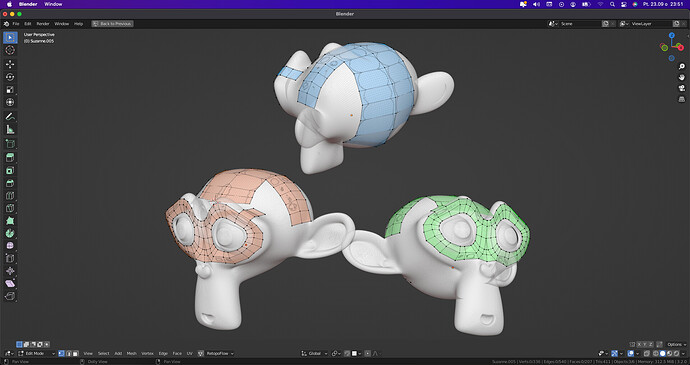Open the Global transform orientation dropdown
The width and height of the screenshot is (690, 365).
[314, 354]
